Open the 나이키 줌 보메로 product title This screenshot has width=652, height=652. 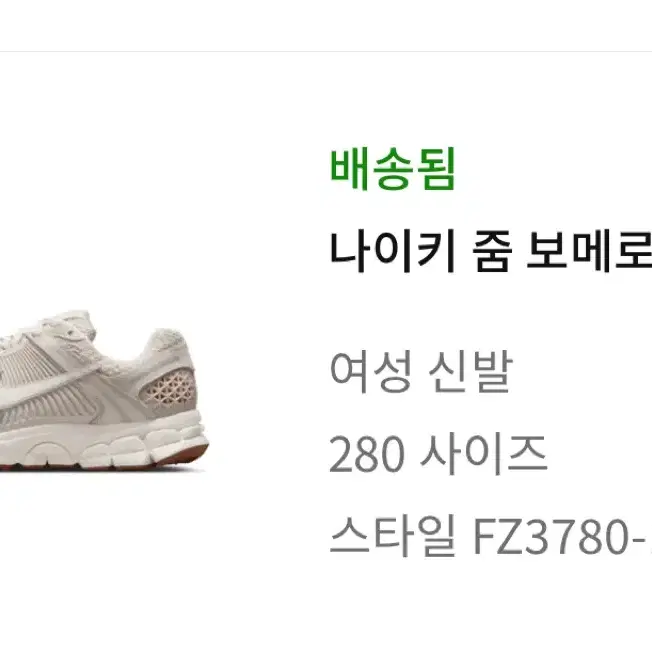[x=491, y=252]
